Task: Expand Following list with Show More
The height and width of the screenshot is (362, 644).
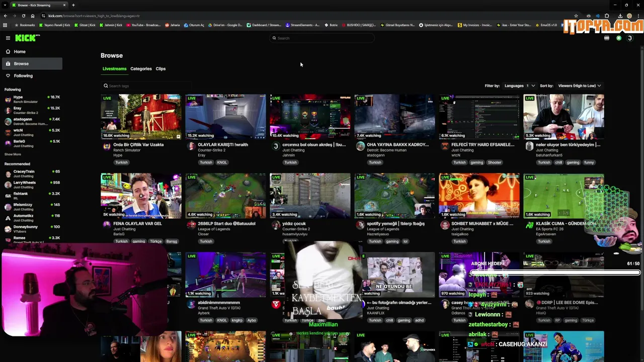Action: point(13,154)
